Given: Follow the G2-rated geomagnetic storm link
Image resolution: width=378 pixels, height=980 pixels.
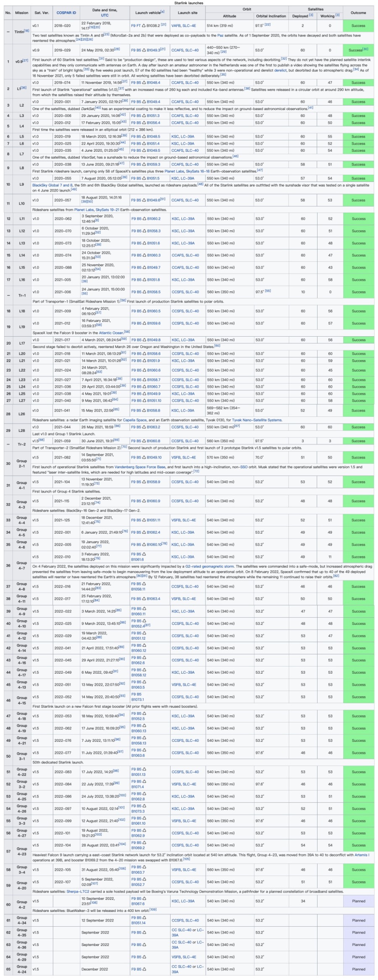Looking at the screenshot, I should [x=210, y=566].
